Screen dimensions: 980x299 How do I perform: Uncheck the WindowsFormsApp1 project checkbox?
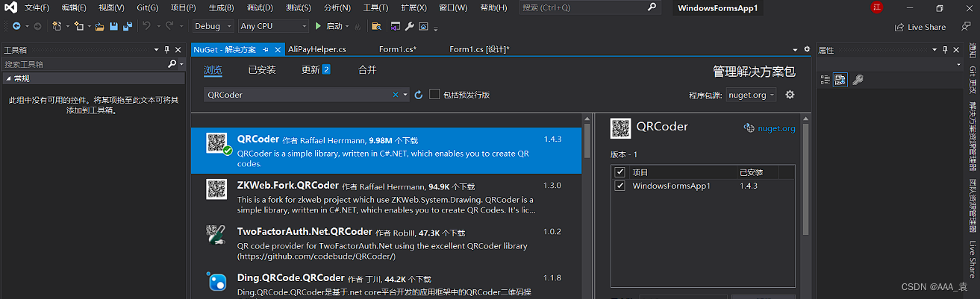pos(619,186)
